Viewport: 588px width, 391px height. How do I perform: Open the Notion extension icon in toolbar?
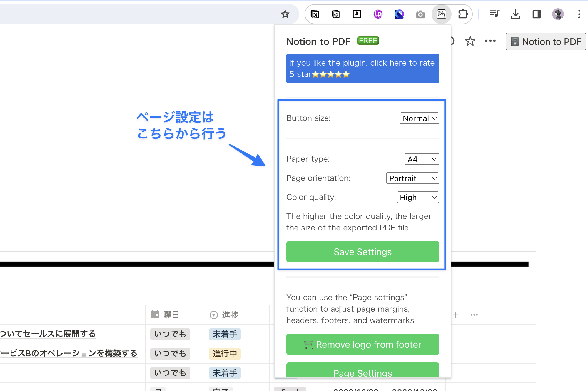point(315,14)
